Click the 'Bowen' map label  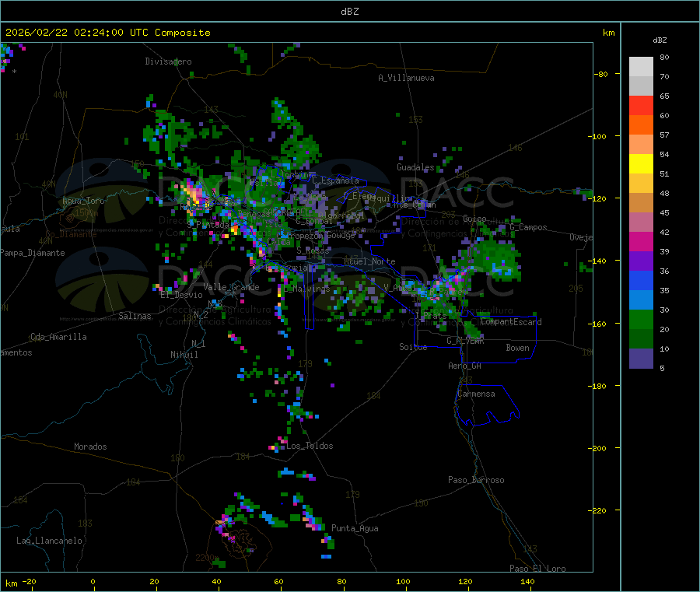click(x=517, y=347)
